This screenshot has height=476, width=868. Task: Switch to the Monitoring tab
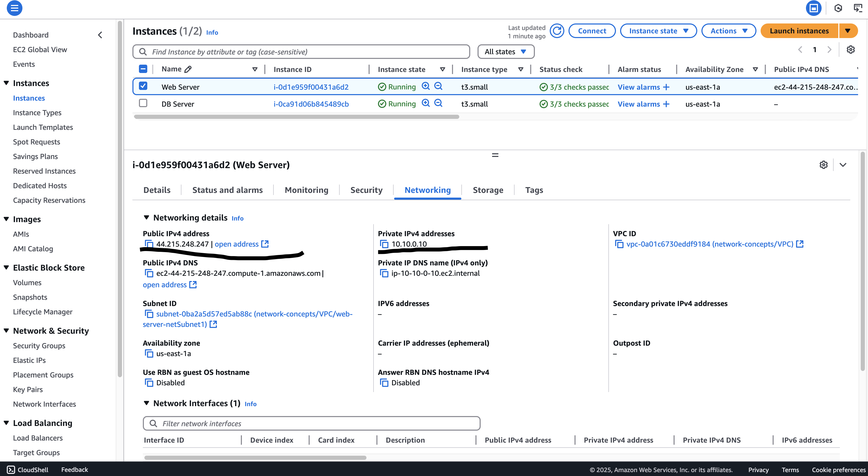(x=306, y=190)
